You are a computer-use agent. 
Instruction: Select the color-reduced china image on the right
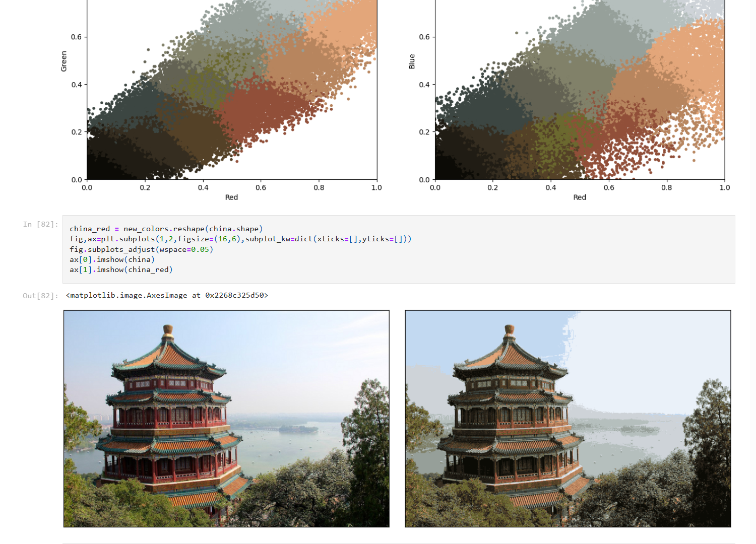click(x=568, y=419)
